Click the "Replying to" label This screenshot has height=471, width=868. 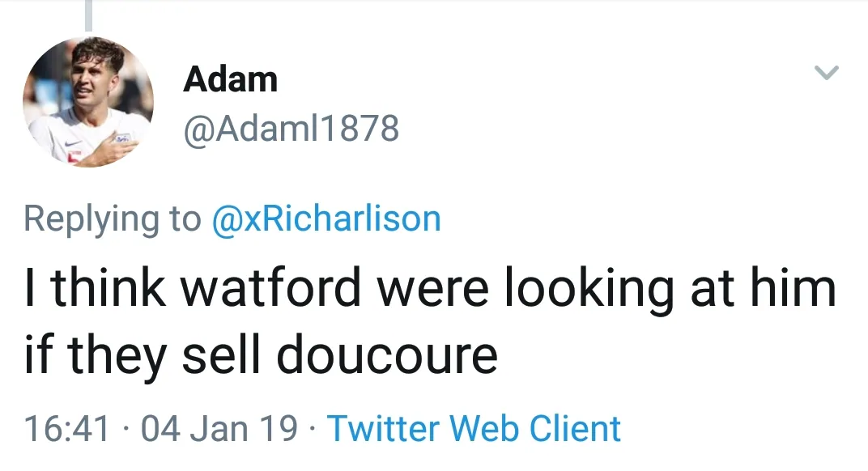[112, 219]
